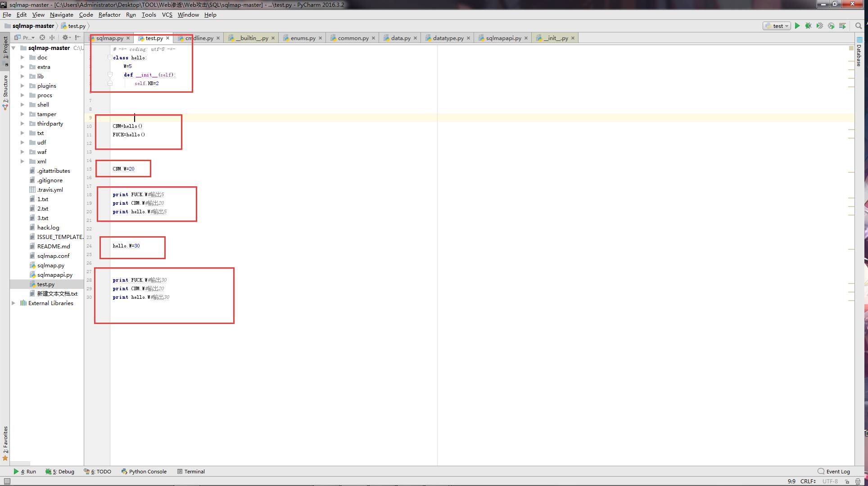The image size is (868, 486).
Task: Close the enums.py editor tab
Action: click(x=321, y=38)
